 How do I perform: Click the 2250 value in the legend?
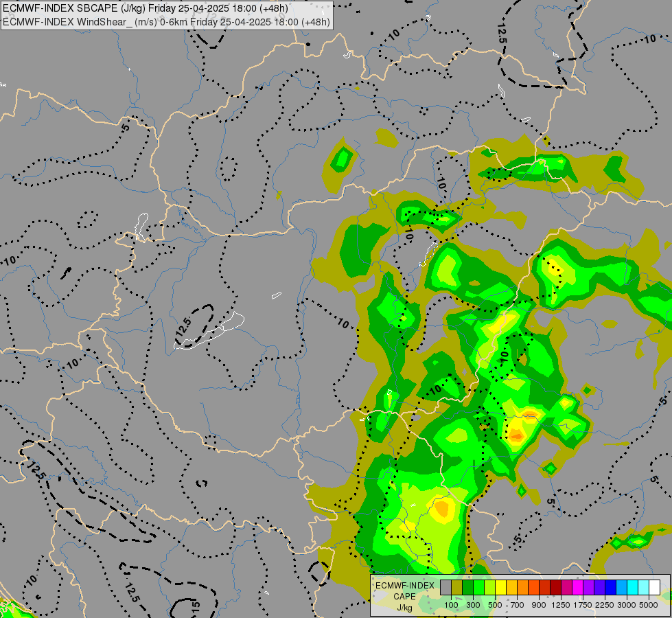pos(605,605)
